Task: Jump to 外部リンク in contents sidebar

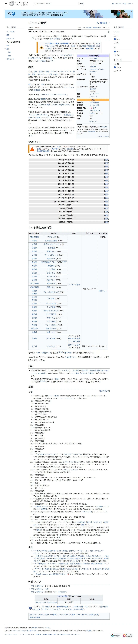Action: (x=10, y=59)
